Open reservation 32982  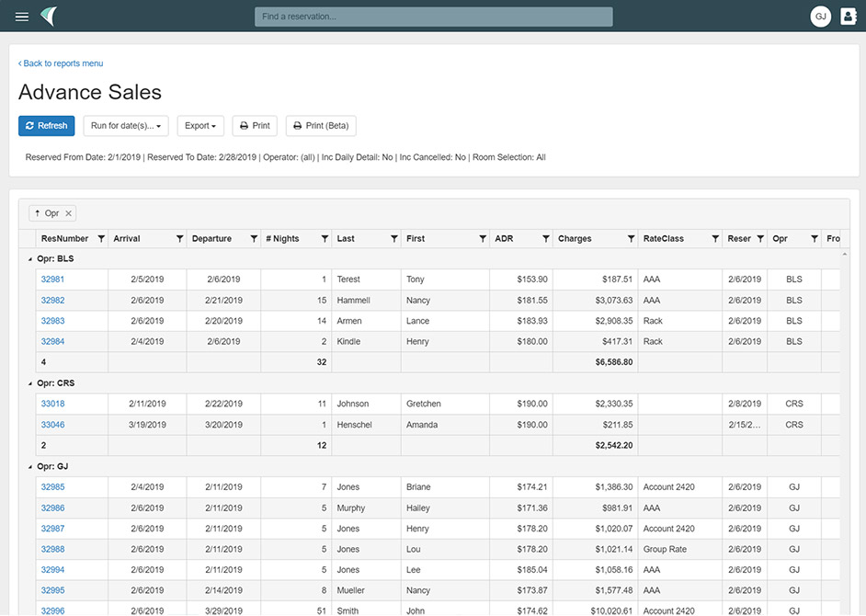pyautogui.click(x=52, y=301)
